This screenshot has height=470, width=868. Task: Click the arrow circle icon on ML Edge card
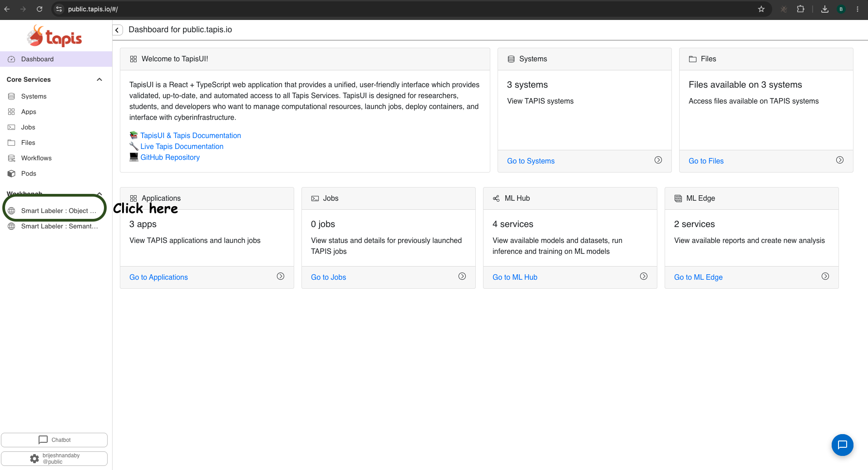(x=825, y=276)
